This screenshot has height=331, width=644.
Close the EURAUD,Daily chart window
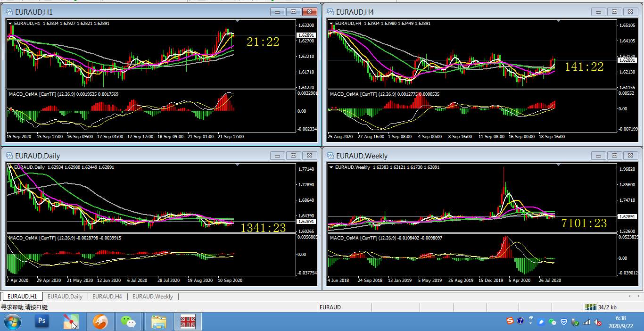309,156
